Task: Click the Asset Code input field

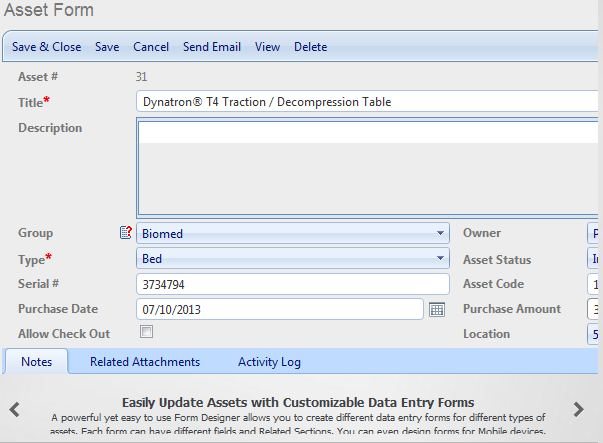Action: point(593,284)
